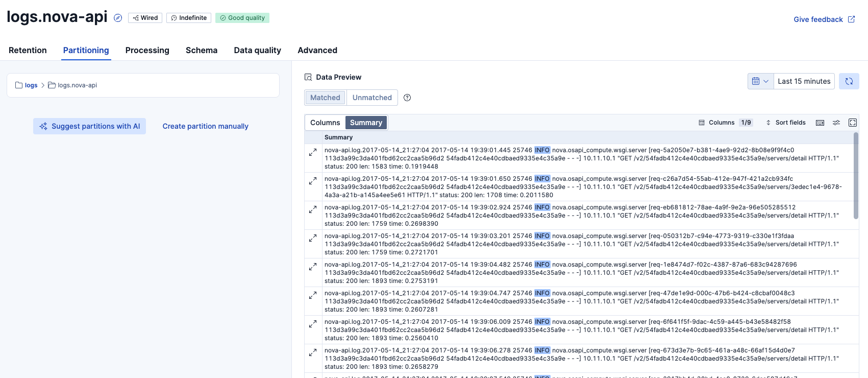
Task: Navigate to logs breadcrumb folder
Action: pyautogui.click(x=27, y=85)
